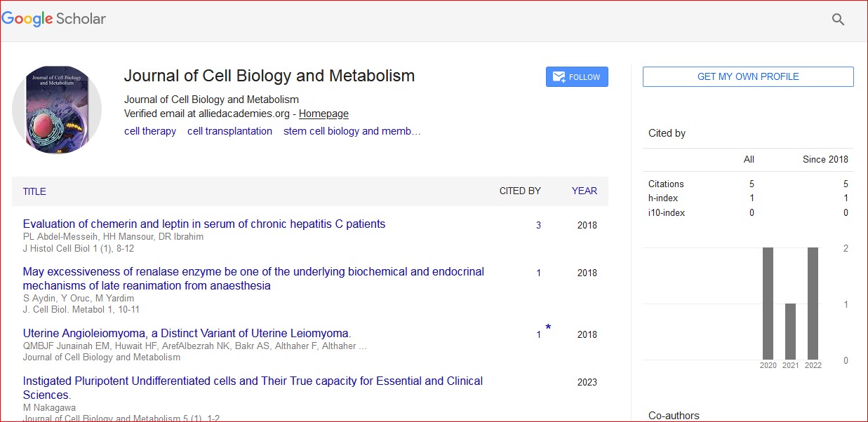Screen dimensions: 868x422
Task: Sort articles by Year column header
Action: coord(585,191)
